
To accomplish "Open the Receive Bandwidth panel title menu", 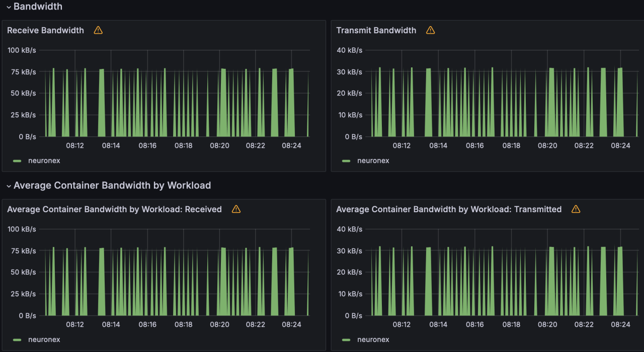I will pos(45,30).
